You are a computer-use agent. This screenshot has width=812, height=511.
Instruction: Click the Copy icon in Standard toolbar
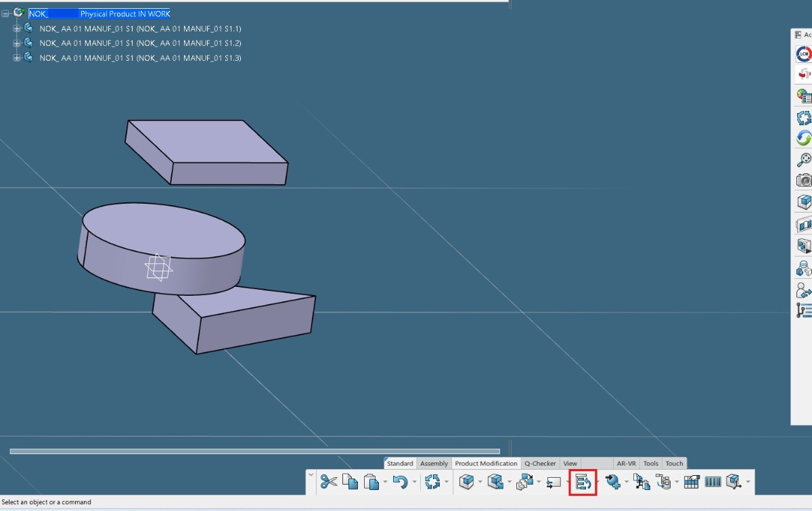point(350,482)
